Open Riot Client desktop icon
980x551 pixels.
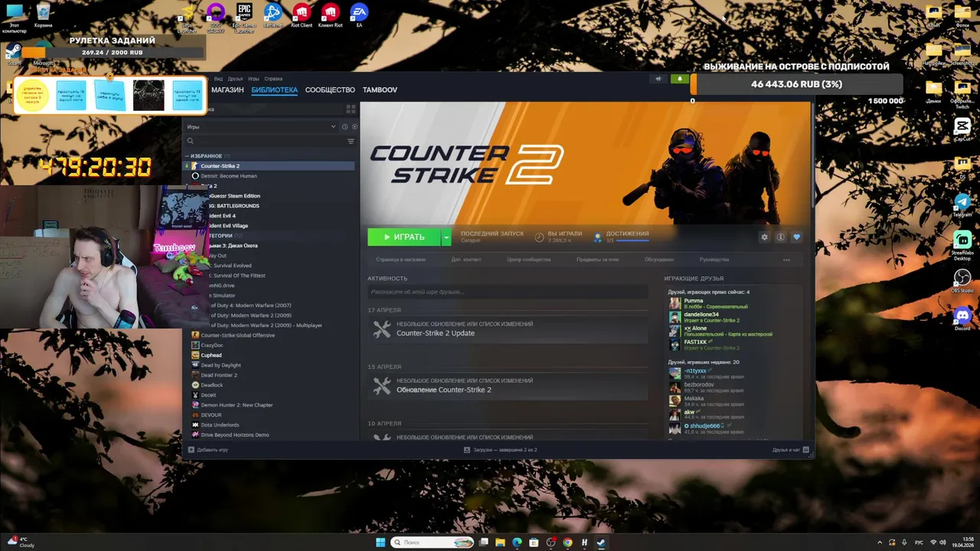pos(302,15)
